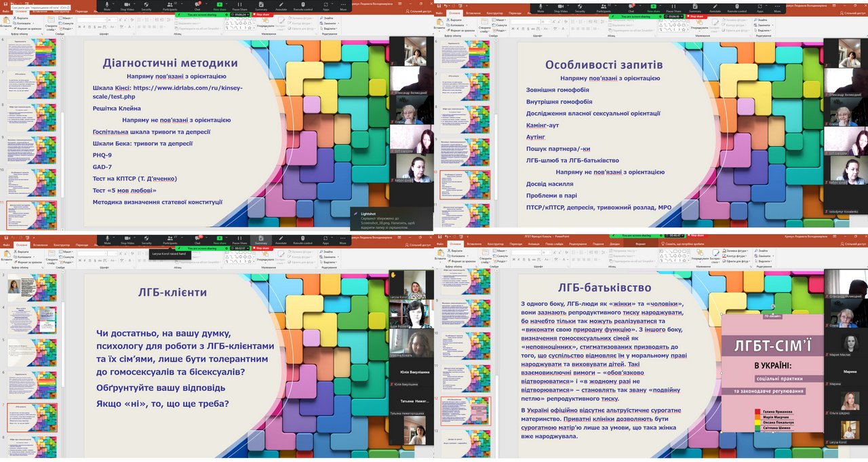Click New share in the ЛГБ-клієнти window's Zoom bar
The width and height of the screenshot is (868, 462).
tap(220, 239)
